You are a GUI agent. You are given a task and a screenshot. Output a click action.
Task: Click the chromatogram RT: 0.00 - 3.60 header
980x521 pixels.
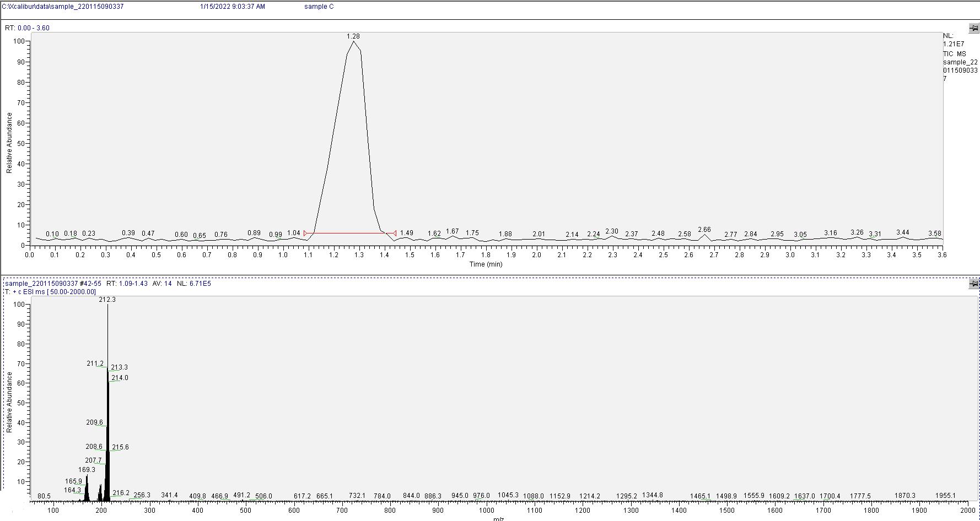(x=27, y=28)
